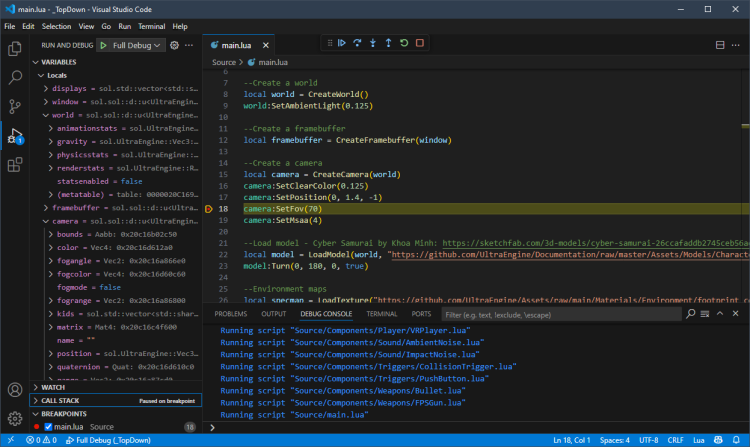This screenshot has height=447, width=750.
Task: Split the editor to the right
Action: (720, 45)
